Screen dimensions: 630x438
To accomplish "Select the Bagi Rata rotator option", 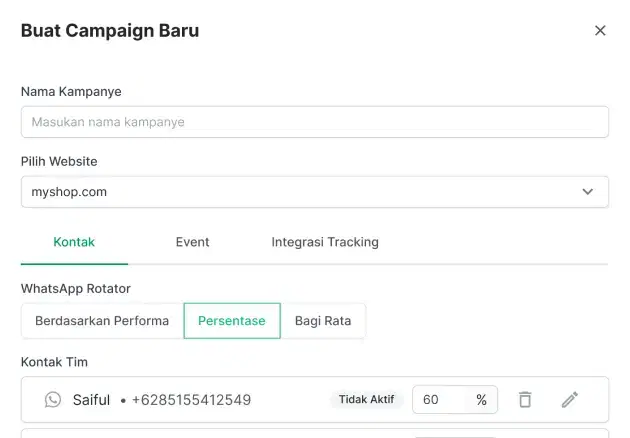I will coord(322,321).
